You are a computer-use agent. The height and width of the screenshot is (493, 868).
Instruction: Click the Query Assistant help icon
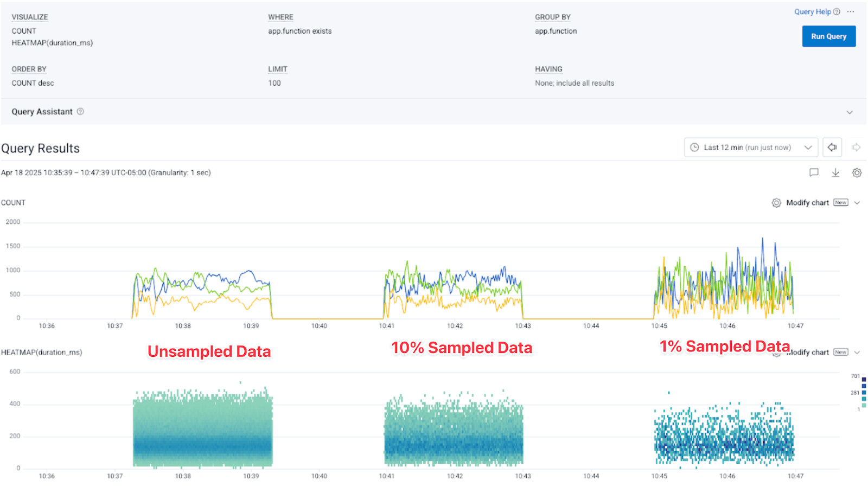pos(80,112)
